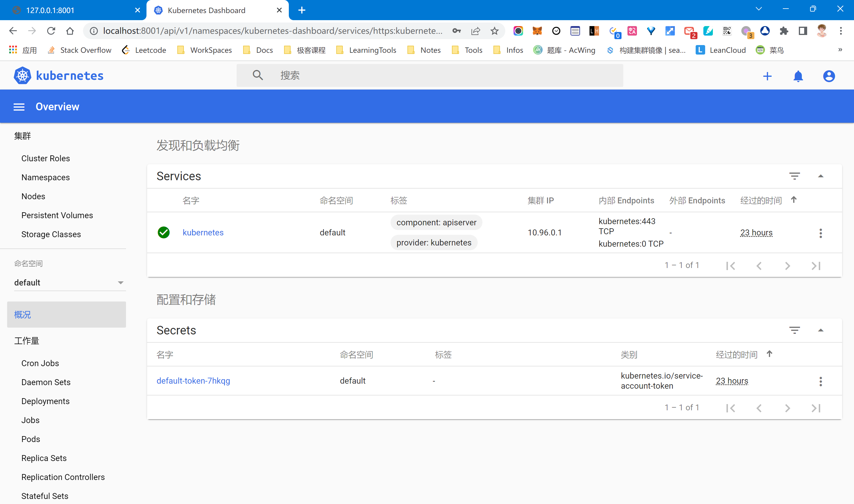
Task: Go to first page of Services
Action: 730,266
